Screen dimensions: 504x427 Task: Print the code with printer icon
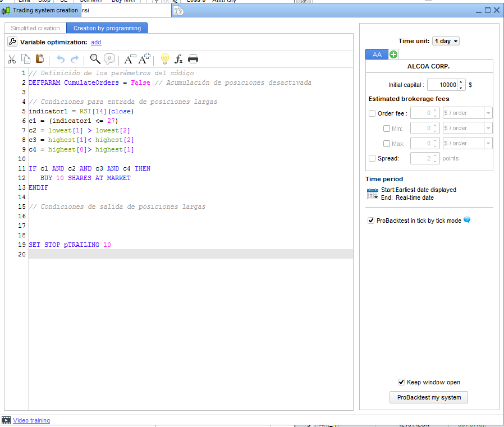point(193,59)
